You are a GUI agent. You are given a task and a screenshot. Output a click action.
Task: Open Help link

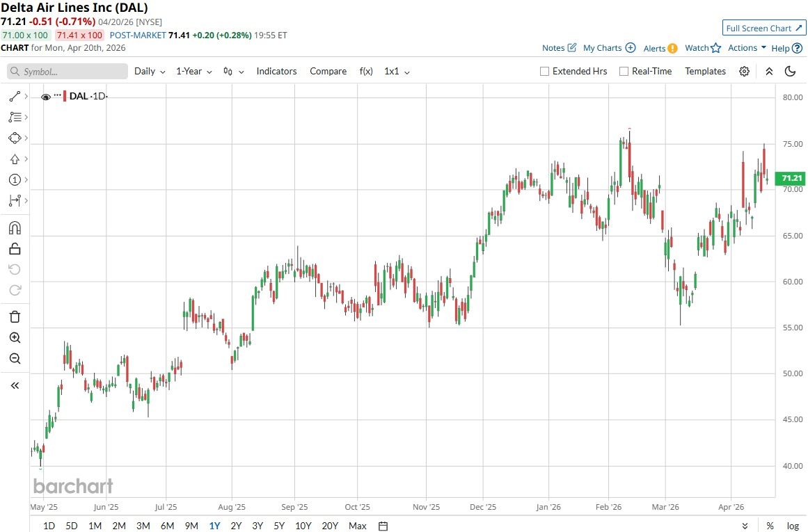(x=786, y=49)
